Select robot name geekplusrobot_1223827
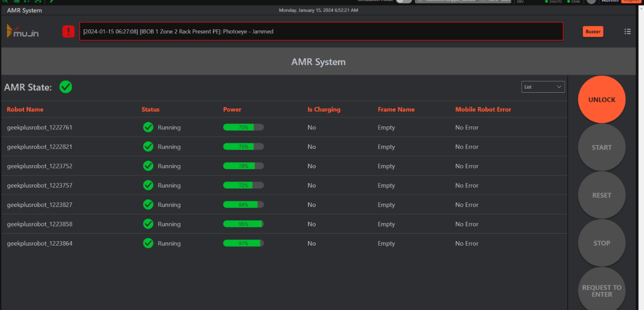 pos(40,205)
